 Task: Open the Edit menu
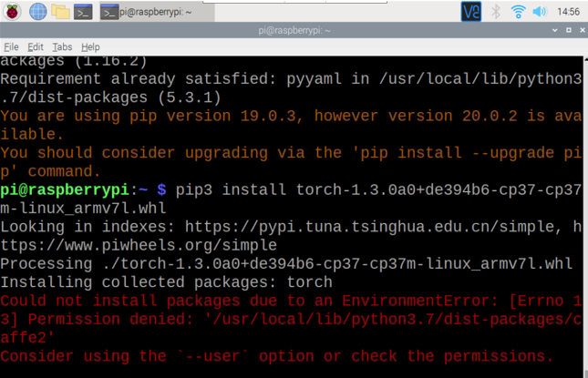coord(36,47)
